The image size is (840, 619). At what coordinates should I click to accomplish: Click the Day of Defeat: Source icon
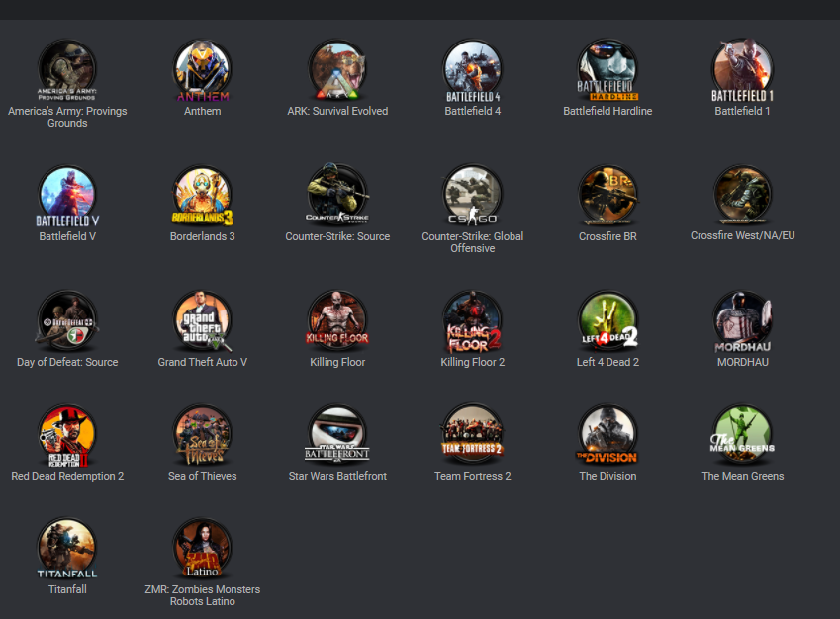click(67, 320)
